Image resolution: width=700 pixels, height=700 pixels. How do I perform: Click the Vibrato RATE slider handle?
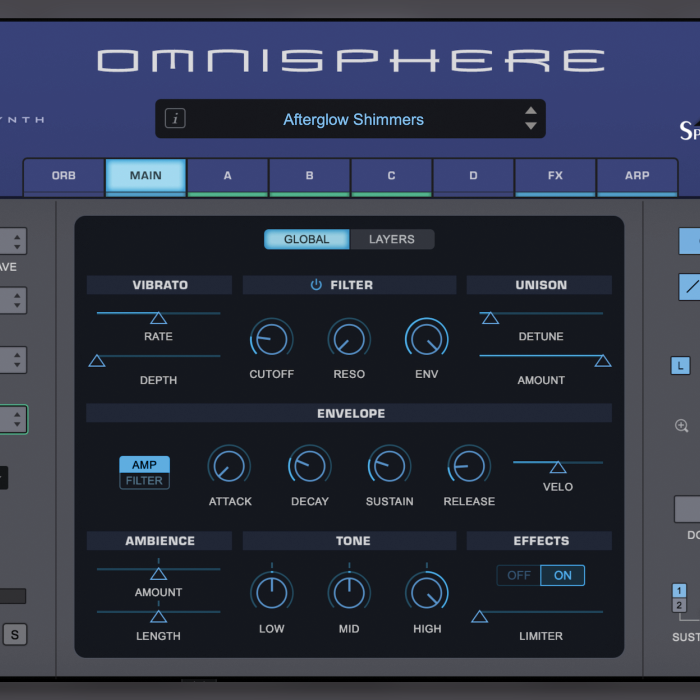coord(158,318)
